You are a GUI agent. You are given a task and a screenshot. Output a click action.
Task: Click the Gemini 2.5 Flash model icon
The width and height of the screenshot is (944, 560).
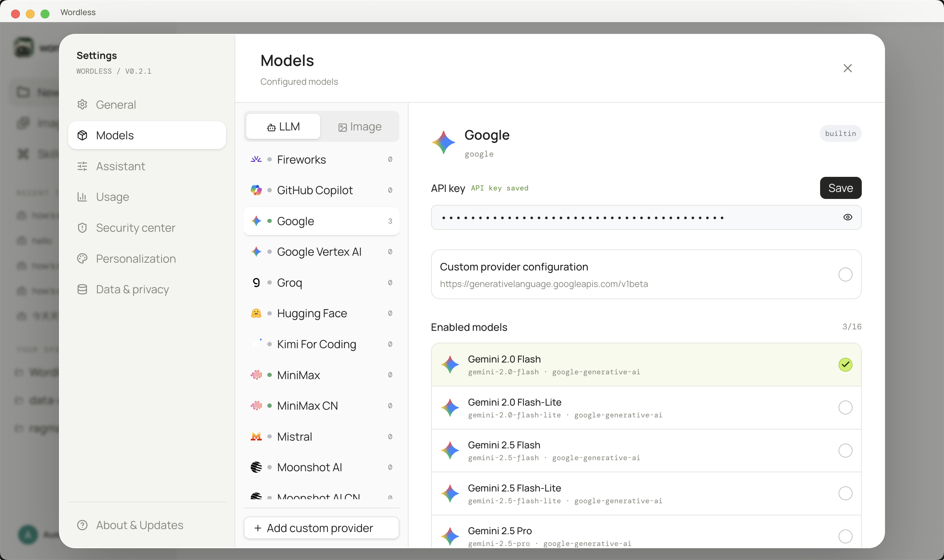450,450
